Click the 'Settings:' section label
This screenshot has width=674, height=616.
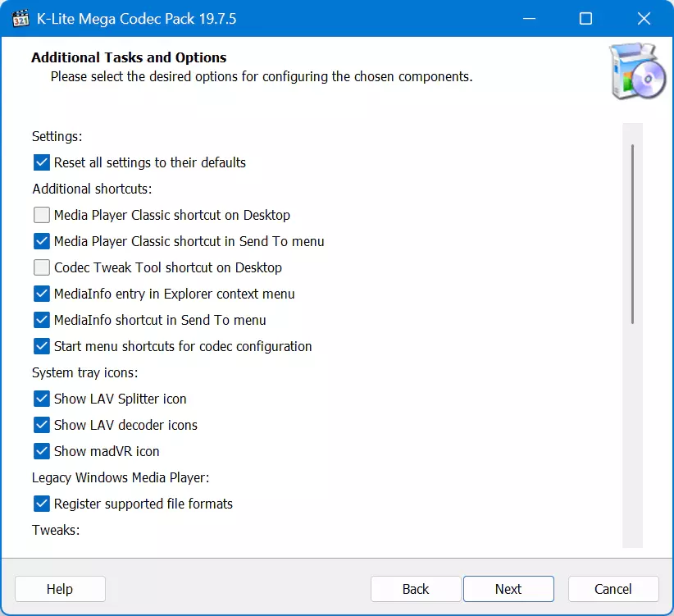click(57, 136)
